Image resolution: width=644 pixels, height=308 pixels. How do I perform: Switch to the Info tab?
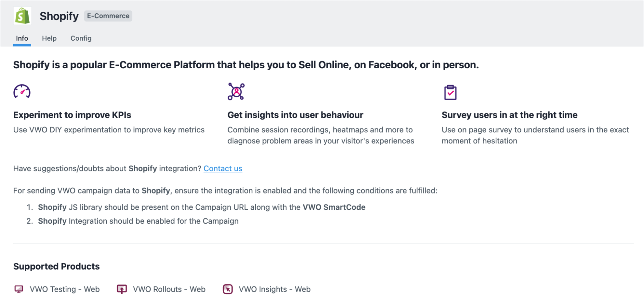point(22,38)
